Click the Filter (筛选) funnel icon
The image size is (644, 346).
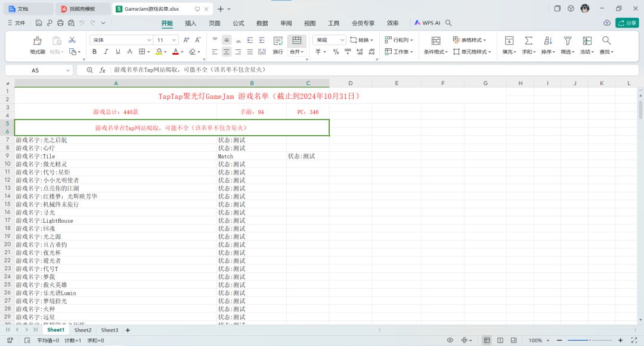click(567, 40)
